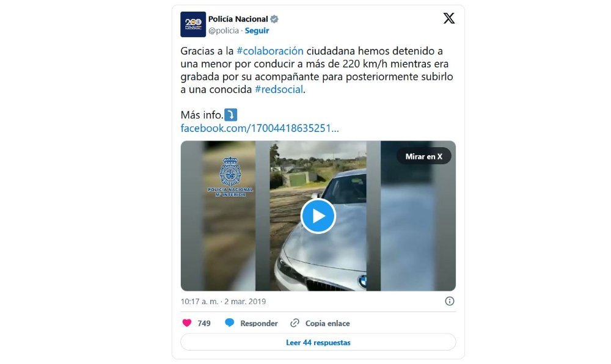Open Mirar en X on the video
611x364 pixels.
424,156
